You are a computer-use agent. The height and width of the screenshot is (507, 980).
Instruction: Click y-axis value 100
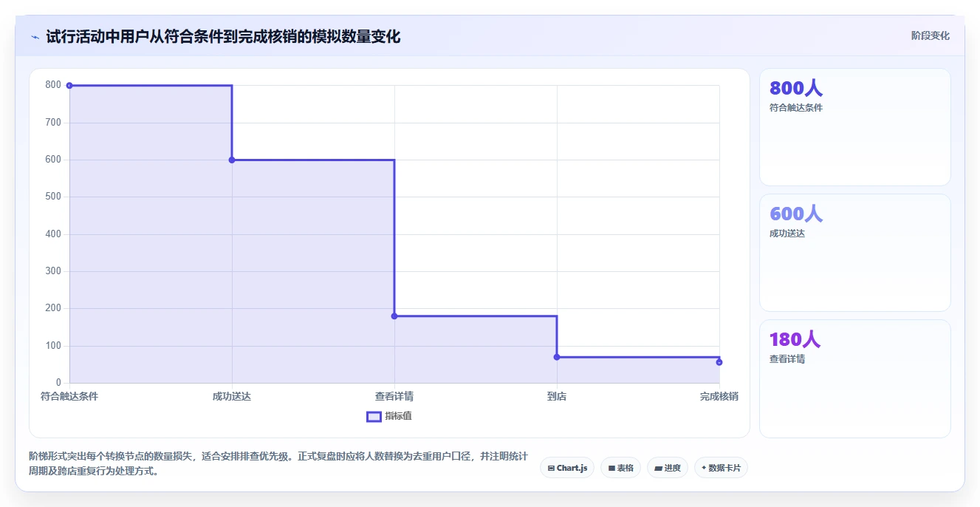pos(53,345)
